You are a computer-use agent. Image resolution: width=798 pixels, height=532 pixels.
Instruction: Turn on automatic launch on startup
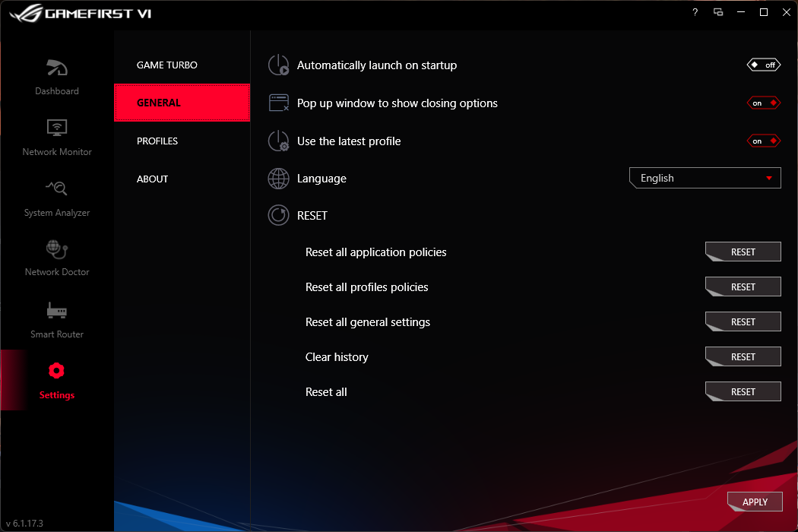coord(763,65)
